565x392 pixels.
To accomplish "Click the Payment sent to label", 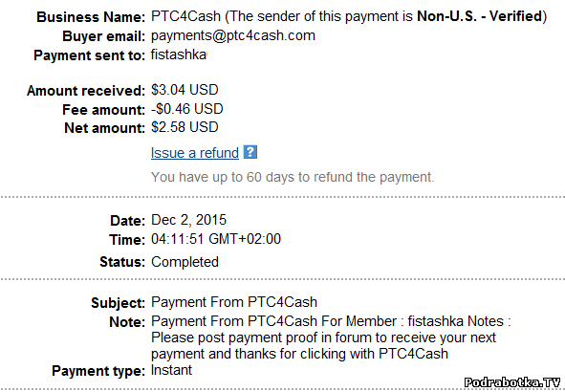I will pos(89,55).
